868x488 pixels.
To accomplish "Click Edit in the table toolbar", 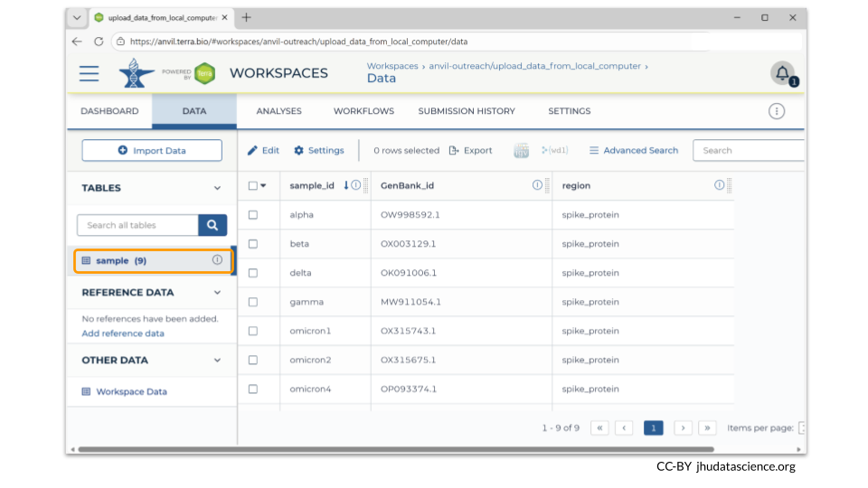I will [x=263, y=151].
